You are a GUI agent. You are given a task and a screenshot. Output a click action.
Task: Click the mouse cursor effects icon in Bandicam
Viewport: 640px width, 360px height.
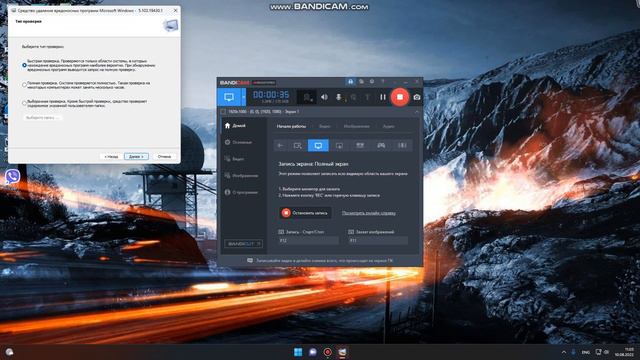pos(353,97)
